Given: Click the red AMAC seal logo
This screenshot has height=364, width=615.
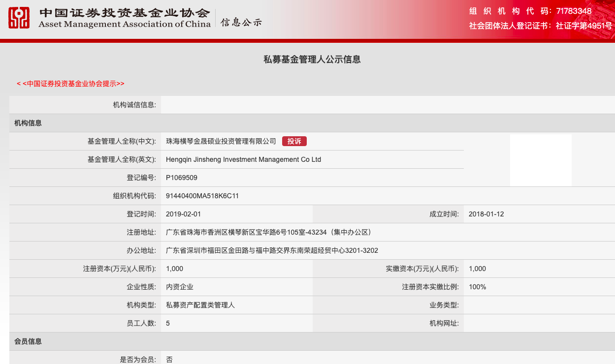Looking at the screenshot, I should pyautogui.click(x=19, y=18).
